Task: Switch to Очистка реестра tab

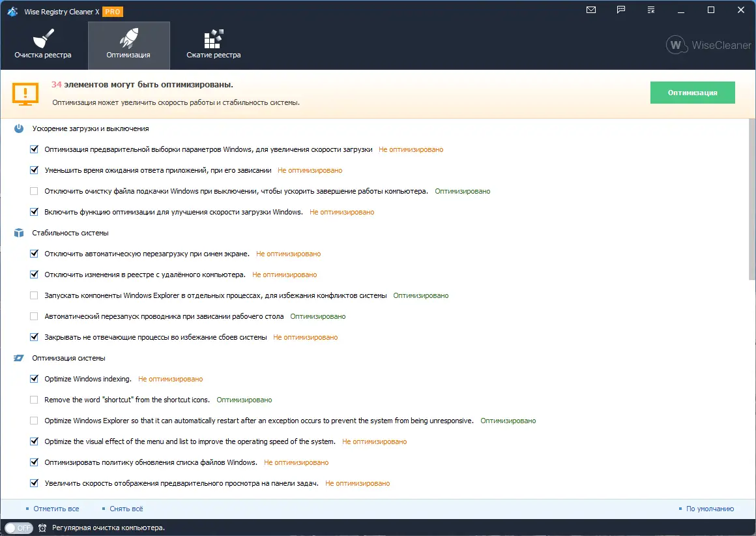Action: click(43, 46)
